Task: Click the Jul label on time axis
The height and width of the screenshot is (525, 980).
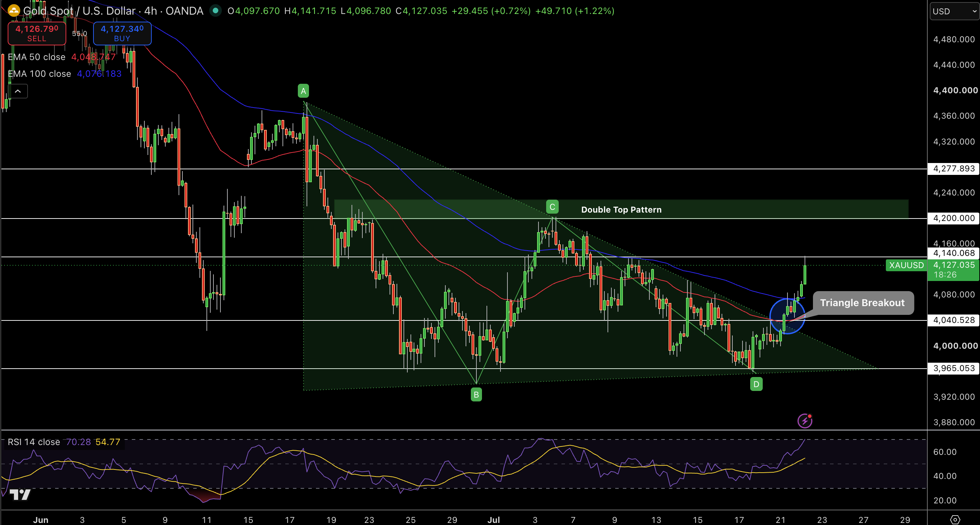Action: tap(493, 520)
